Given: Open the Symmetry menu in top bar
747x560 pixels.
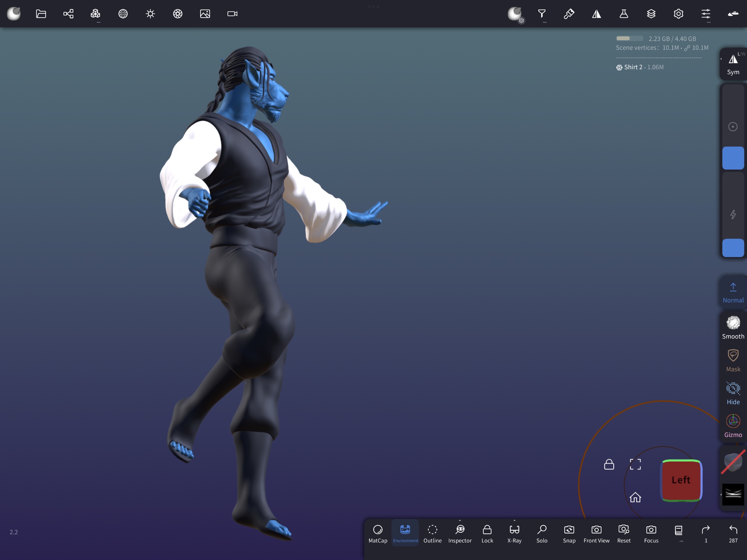Looking at the screenshot, I should (596, 14).
